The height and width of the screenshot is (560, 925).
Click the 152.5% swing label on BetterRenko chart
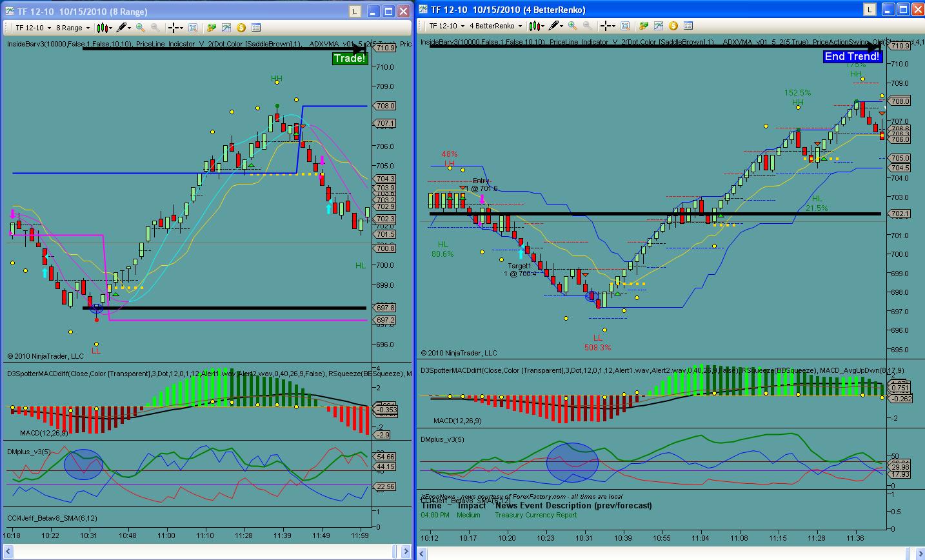798,93
